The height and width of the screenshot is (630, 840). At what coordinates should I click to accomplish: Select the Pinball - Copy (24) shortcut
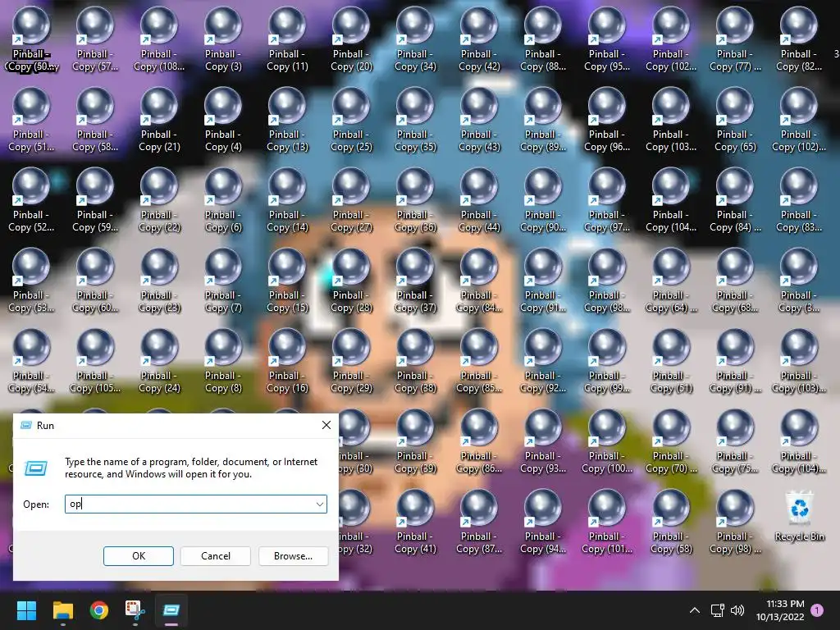pos(159,361)
